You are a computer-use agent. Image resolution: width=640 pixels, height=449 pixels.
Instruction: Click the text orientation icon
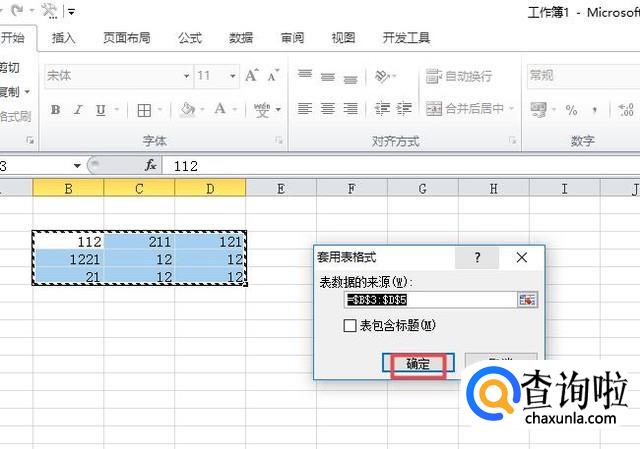click(x=382, y=76)
